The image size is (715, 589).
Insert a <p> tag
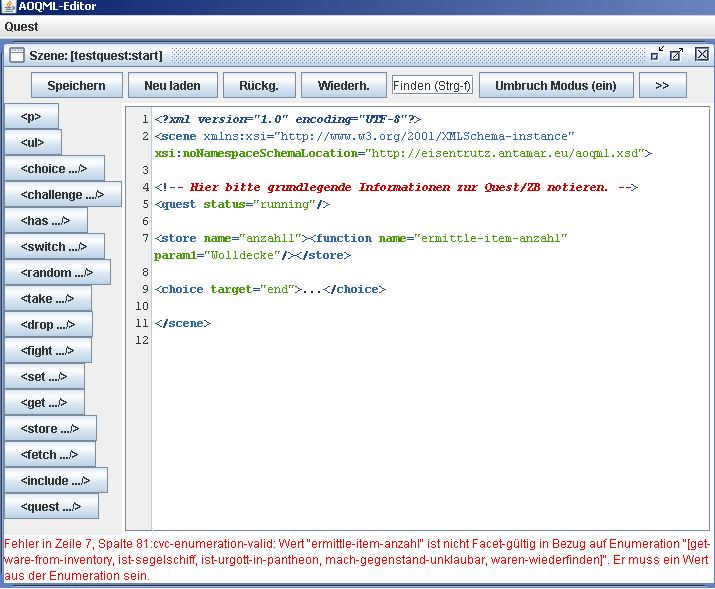click(31, 116)
